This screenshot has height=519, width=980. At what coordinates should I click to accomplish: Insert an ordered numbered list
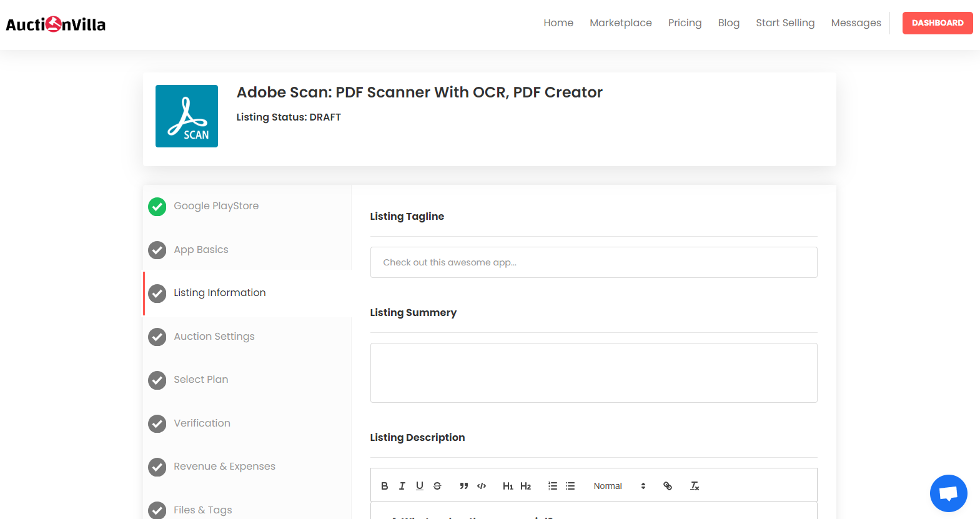(553, 486)
